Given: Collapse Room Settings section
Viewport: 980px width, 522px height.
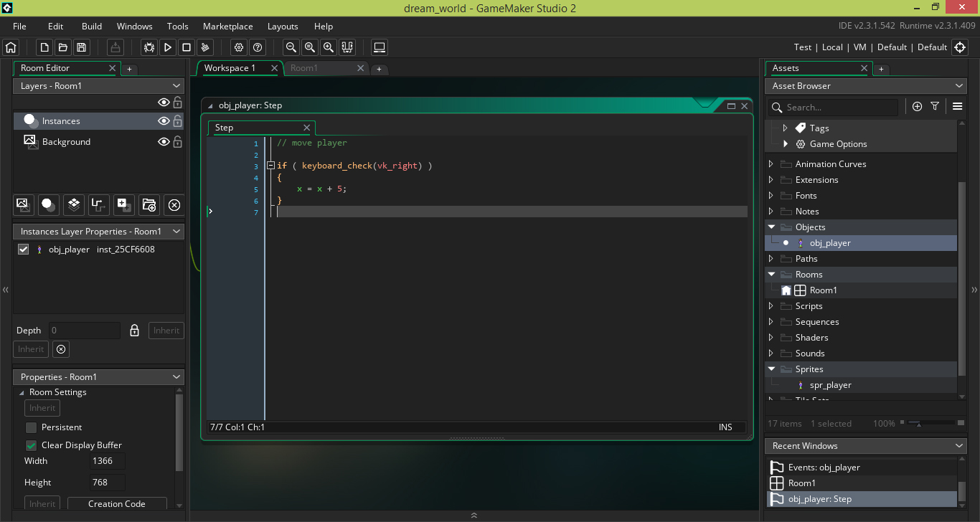Looking at the screenshot, I should 22,393.
